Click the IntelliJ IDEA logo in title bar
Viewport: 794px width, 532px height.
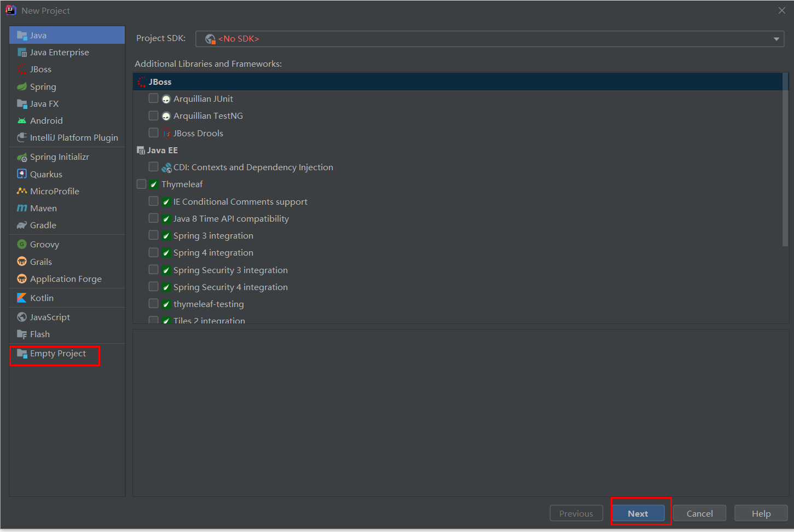click(x=11, y=10)
